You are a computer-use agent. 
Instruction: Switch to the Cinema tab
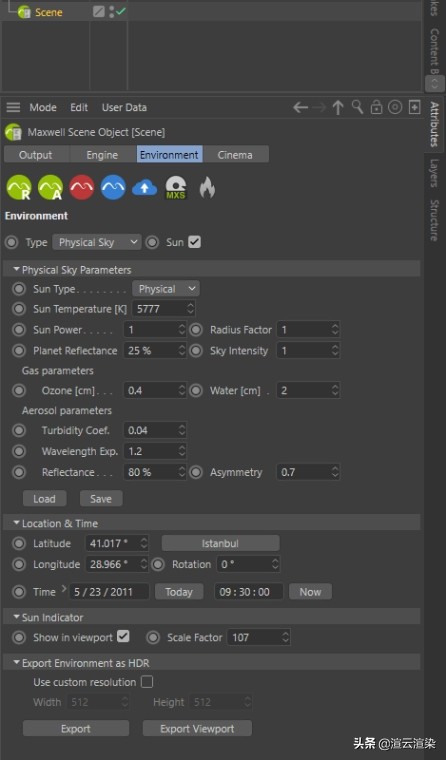coord(235,155)
